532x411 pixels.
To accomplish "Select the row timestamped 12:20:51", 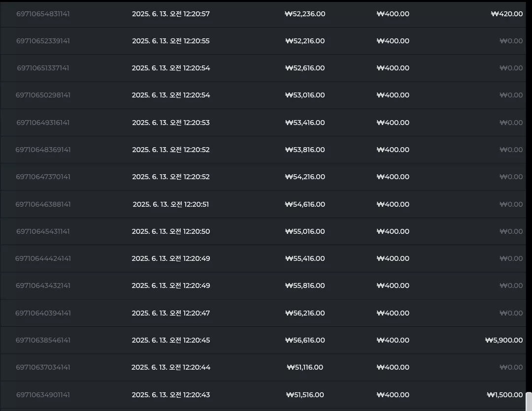I will [x=263, y=204].
